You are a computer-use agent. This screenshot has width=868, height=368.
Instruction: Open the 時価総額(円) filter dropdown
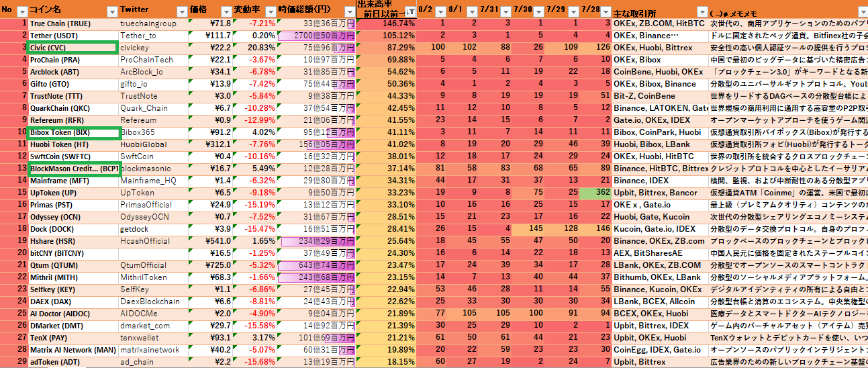tap(348, 11)
